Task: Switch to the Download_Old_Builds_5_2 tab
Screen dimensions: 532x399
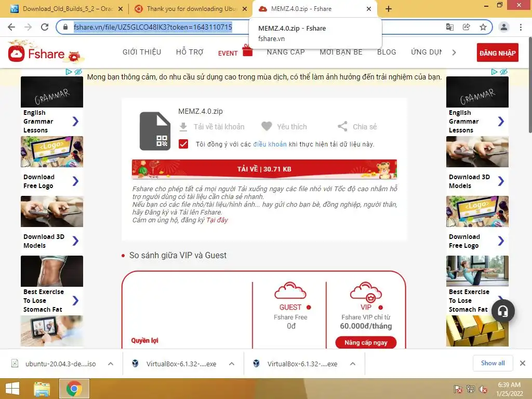Action: click(x=66, y=9)
